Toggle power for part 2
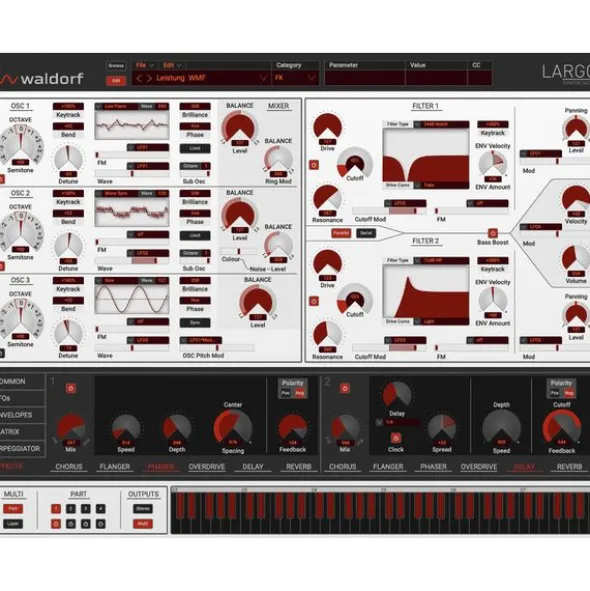Screen dimensions: 590x591 [71, 524]
